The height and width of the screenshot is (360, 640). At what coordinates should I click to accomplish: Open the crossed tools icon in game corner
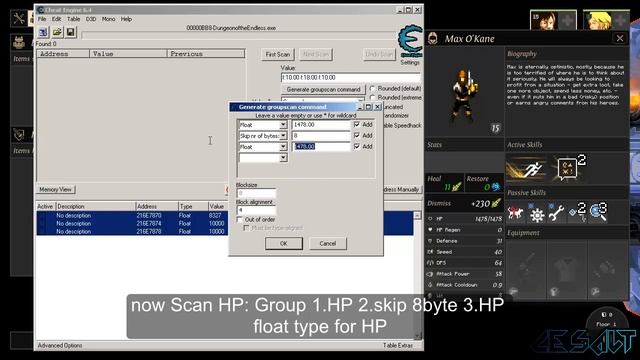click(18, 18)
